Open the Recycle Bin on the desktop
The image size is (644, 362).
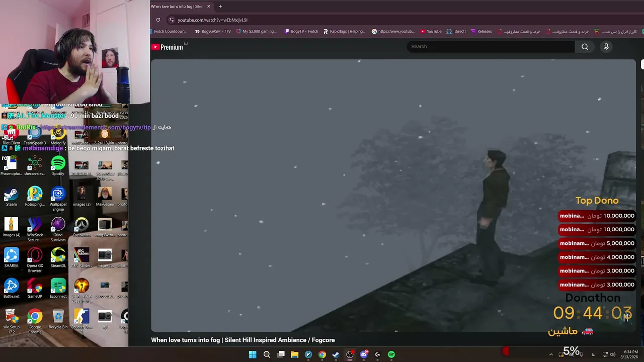point(58,320)
